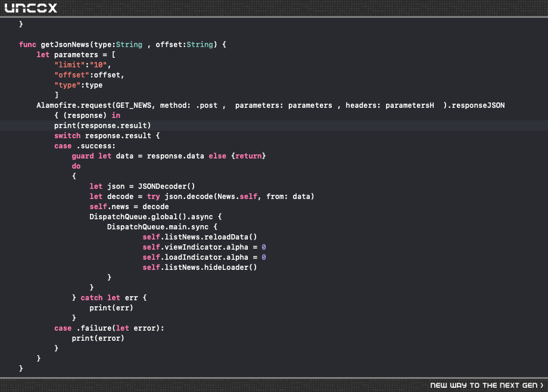This screenshot has height=392, width=548.
Task: Click the line 'self.listNews.reloadData()'
Action: pyautogui.click(x=200, y=237)
